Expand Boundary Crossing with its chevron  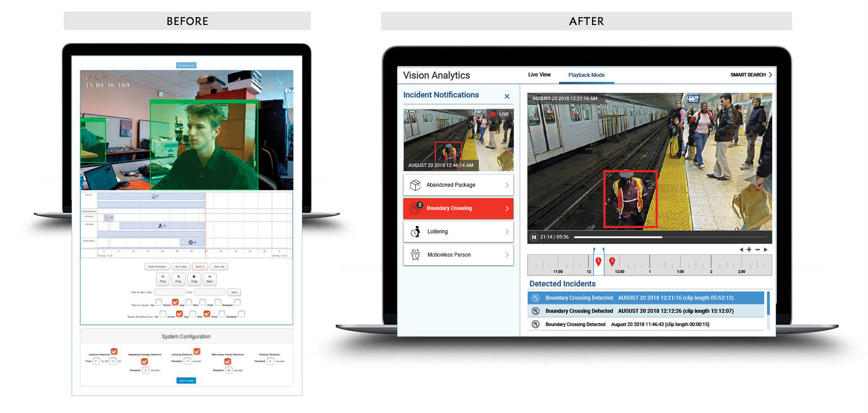507,208
